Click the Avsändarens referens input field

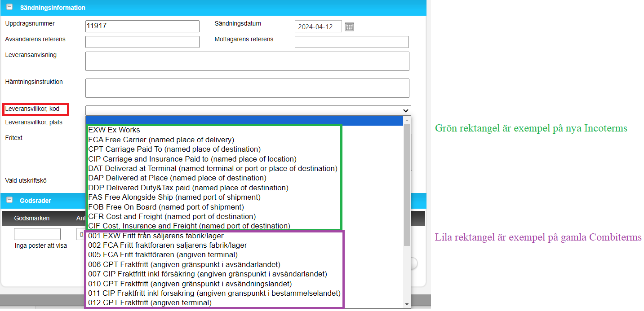coord(142,42)
